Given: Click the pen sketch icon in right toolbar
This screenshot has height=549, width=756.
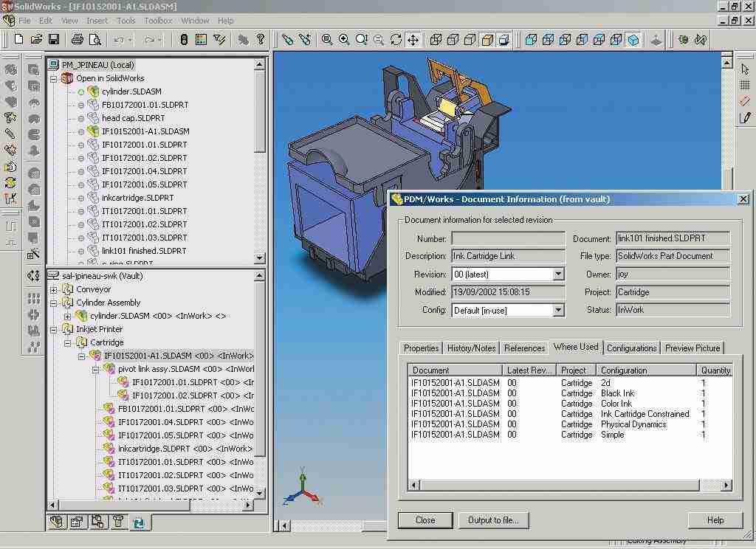Looking at the screenshot, I should (x=745, y=117).
